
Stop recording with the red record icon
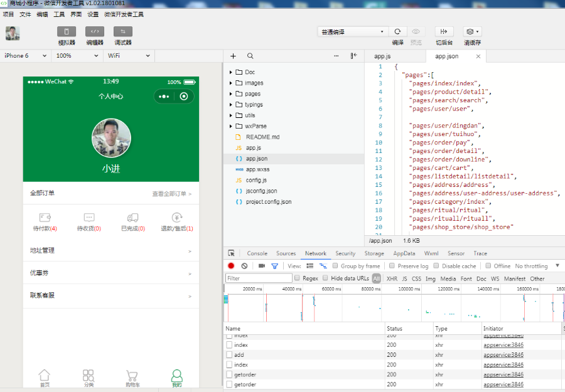(x=231, y=265)
